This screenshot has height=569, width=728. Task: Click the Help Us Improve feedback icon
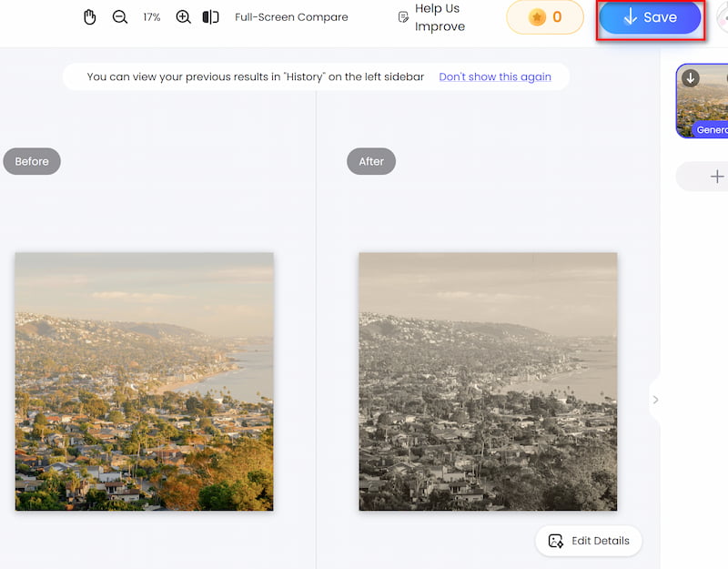click(403, 17)
